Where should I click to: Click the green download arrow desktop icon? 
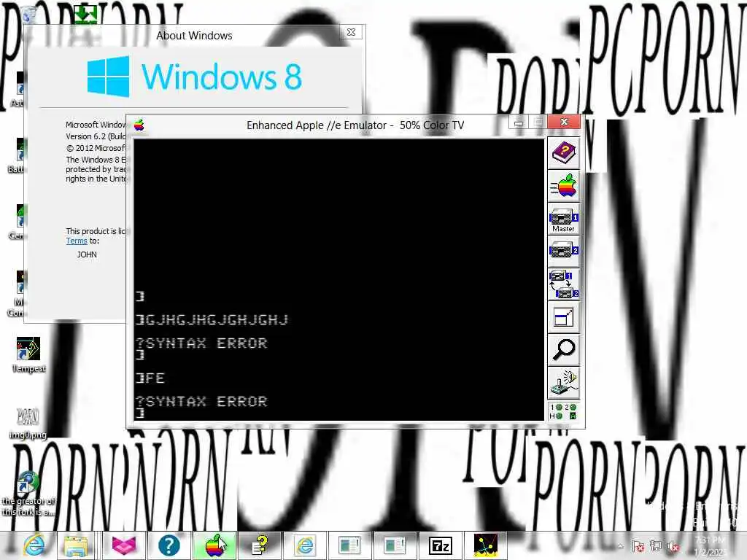pyautogui.click(x=85, y=15)
